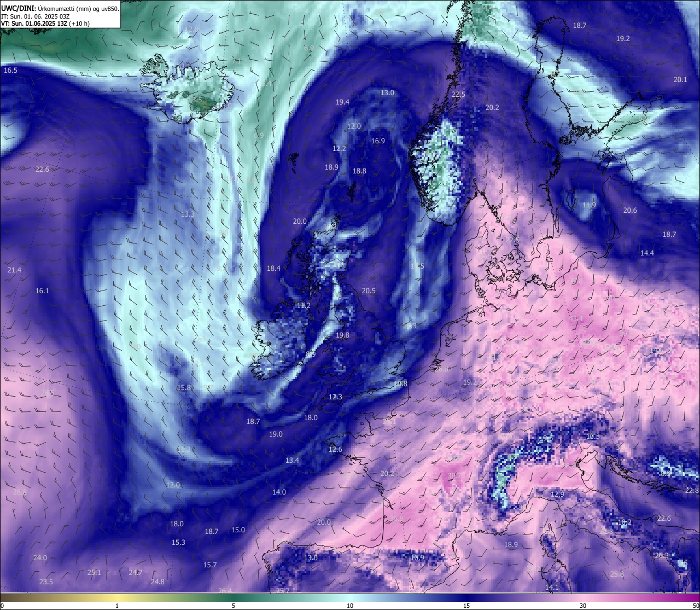Image resolution: width=700 pixels, height=610 pixels.
Task: Click the 21.4 value label
Action: [15, 270]
